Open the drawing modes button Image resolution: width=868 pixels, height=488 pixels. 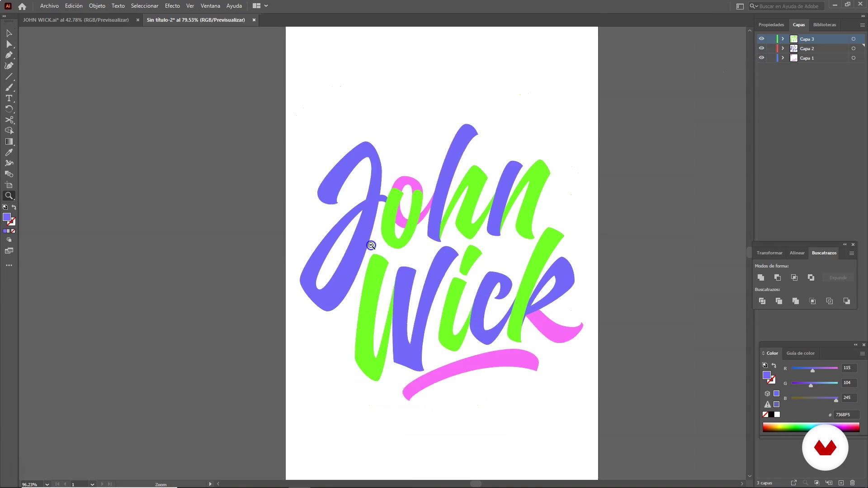(9, 240)
